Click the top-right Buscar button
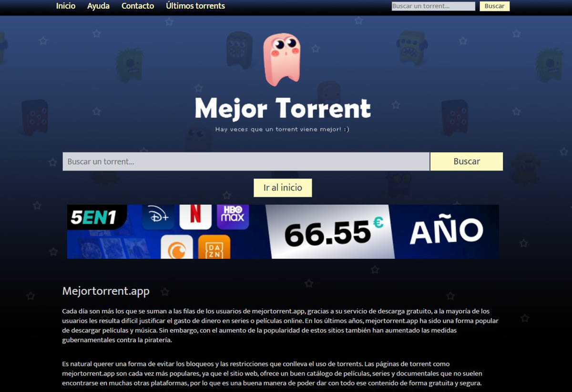 click(x=494, y=6)
